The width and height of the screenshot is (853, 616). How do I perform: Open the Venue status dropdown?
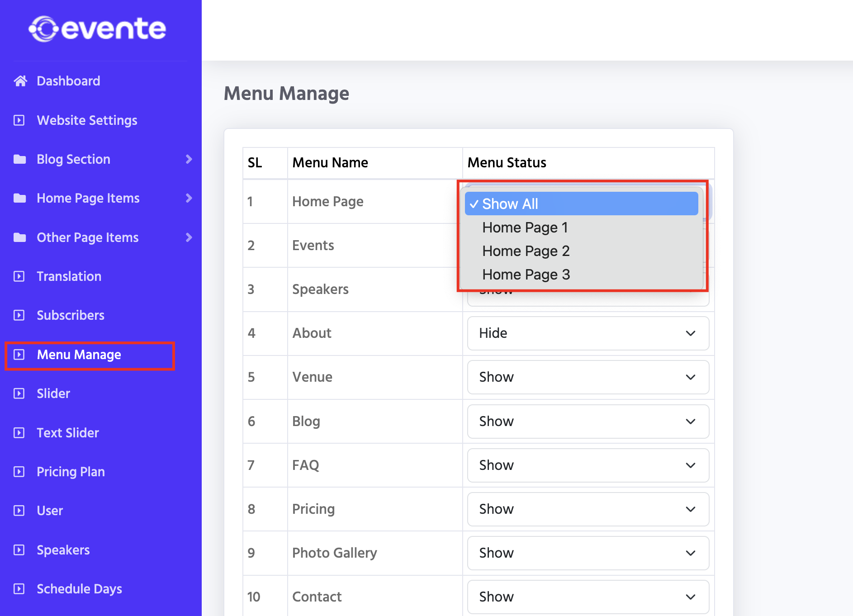coord(588,377)
